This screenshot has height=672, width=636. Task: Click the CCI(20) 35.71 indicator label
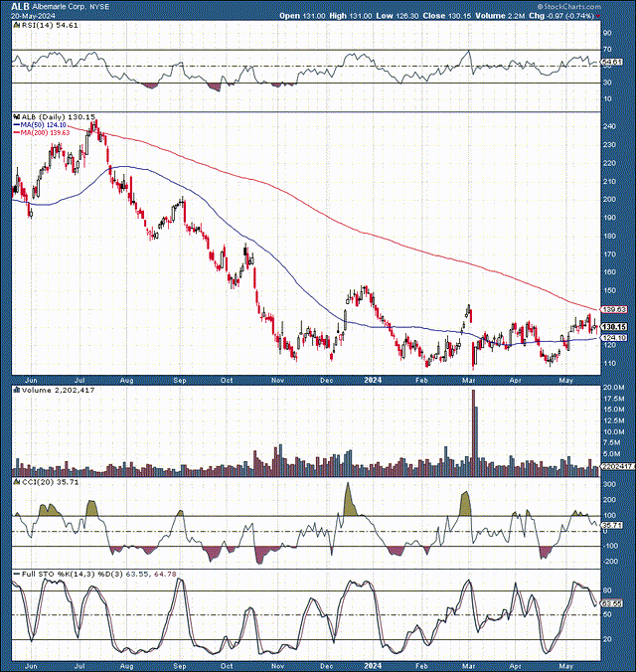(x=50, y=482)
